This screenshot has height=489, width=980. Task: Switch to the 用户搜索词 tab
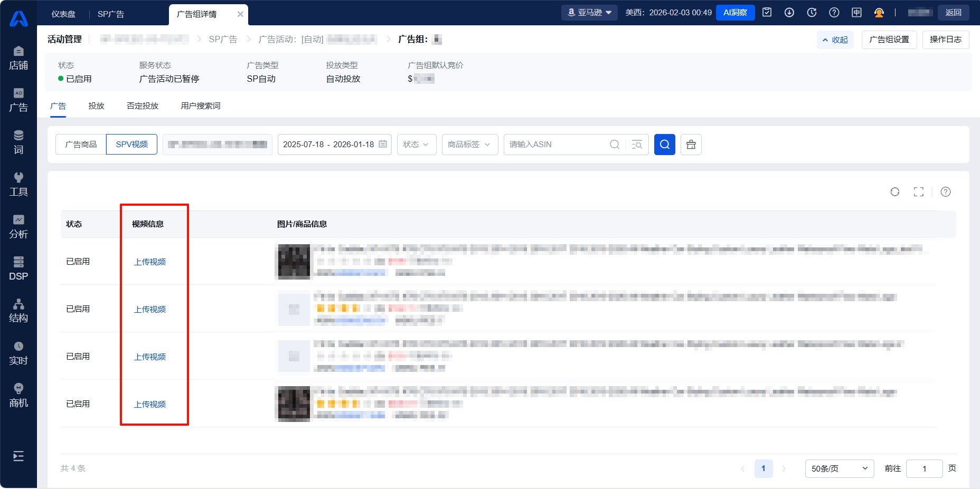coord(200,106)
